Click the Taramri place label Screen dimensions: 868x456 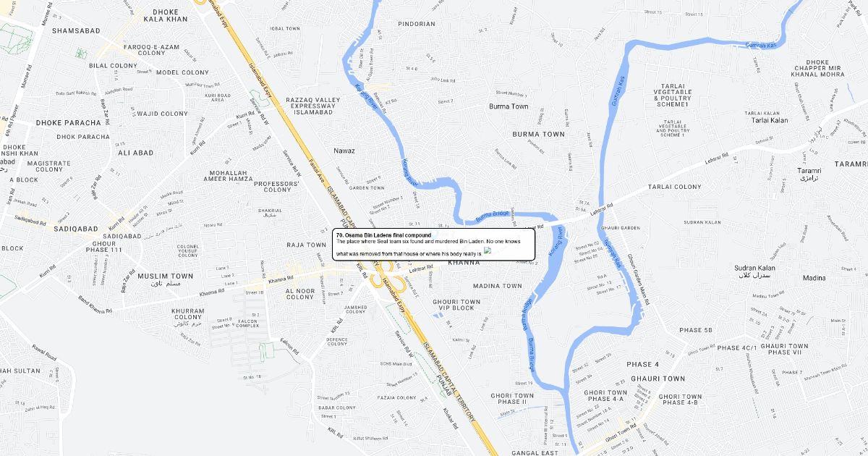coord(809,171)
